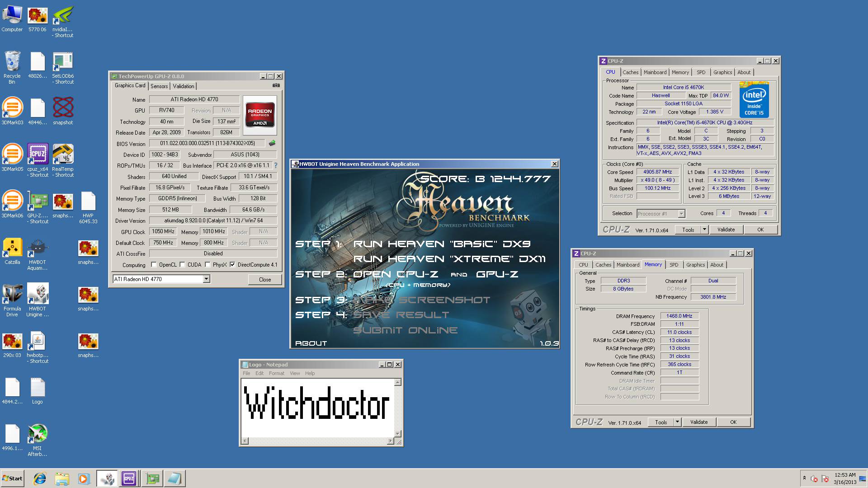Switch to Sensors tab in GPU-Z
The image size is (868, 488).
[159, 86]
